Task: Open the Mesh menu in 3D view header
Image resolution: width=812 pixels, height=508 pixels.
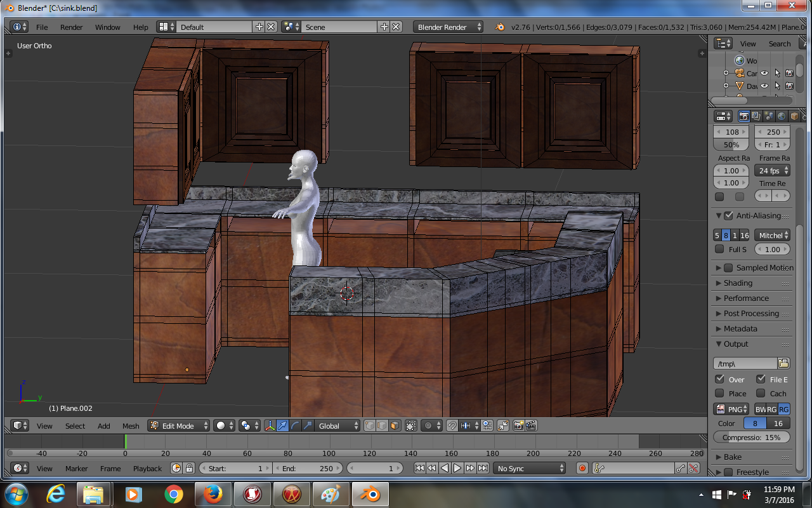Action: [x=131, y=426]
